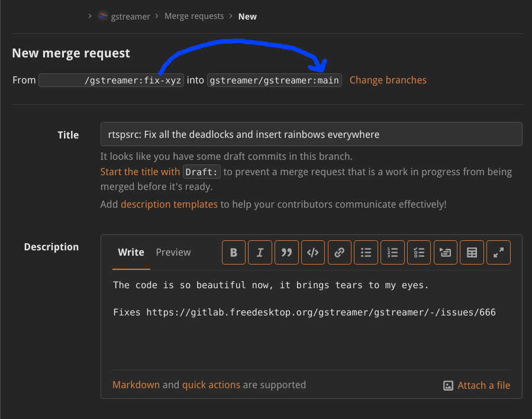This screenshot has height=419, width=532.
Task: Click 'Start the title with' draft link
Action: click(x=140, y=172)
